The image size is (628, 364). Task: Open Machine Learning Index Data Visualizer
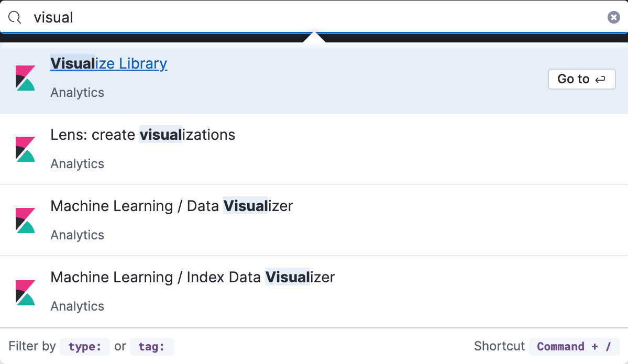point(192,277)
